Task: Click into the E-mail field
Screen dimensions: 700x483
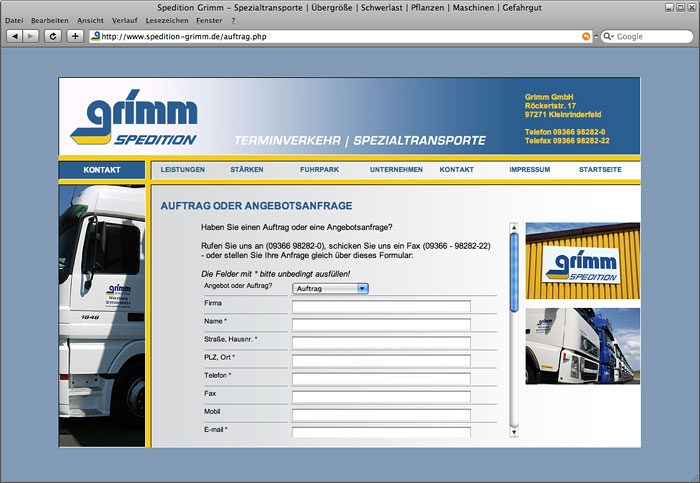Action: pos(381,432)
